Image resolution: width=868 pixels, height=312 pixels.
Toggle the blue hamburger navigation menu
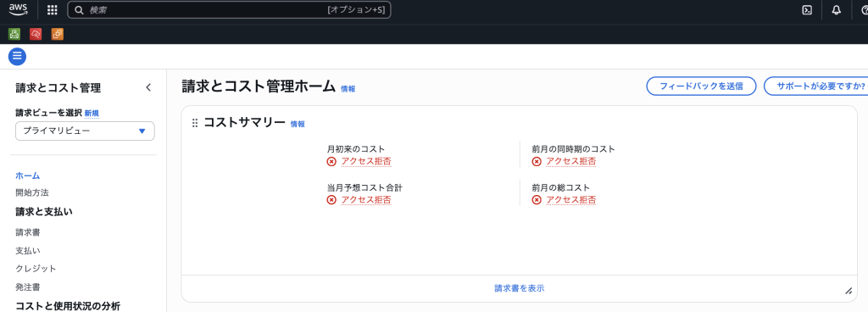[17, 56]
